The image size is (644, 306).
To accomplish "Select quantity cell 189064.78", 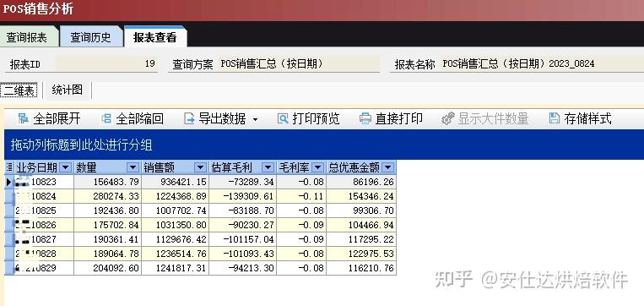I will pyautogui.click(x=107, y=254).
